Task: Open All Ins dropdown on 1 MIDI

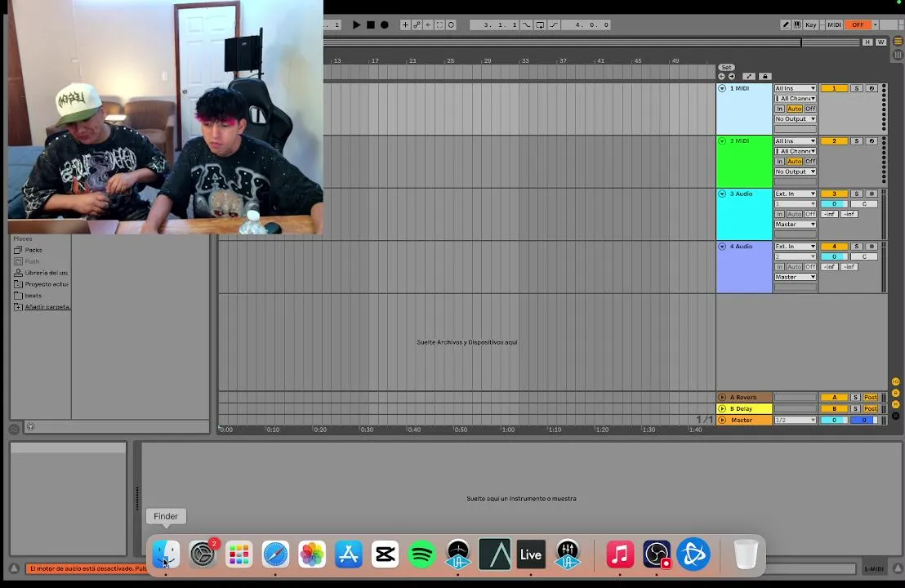Action: point(795,88)
